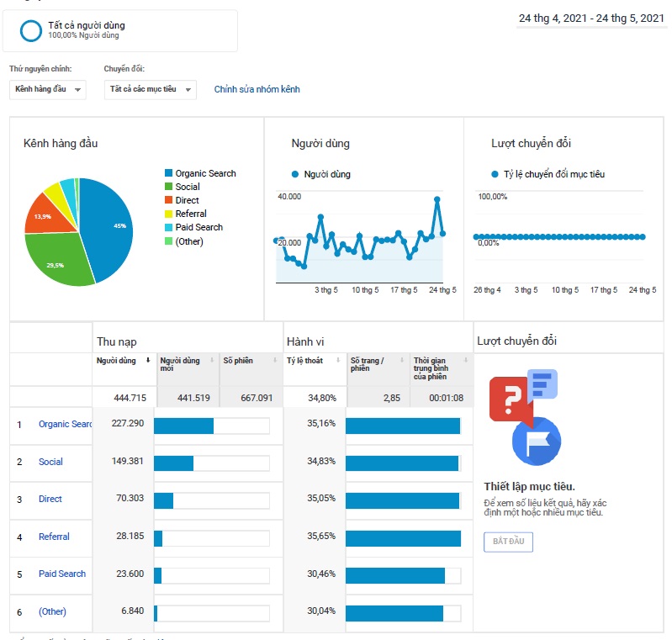Click the Social users bar
This screenshot has height=640, width=672.
pos(173,463)
